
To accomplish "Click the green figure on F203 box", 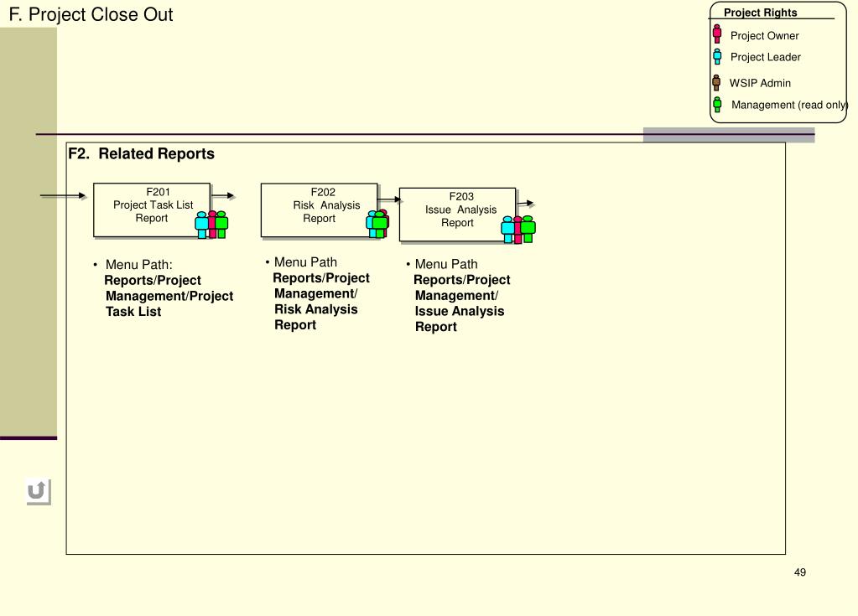I will point(528,229).
